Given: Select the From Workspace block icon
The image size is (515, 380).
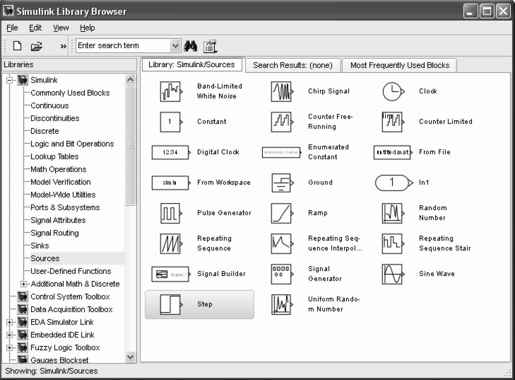Looking at the screenshot, I should [171, 183].
